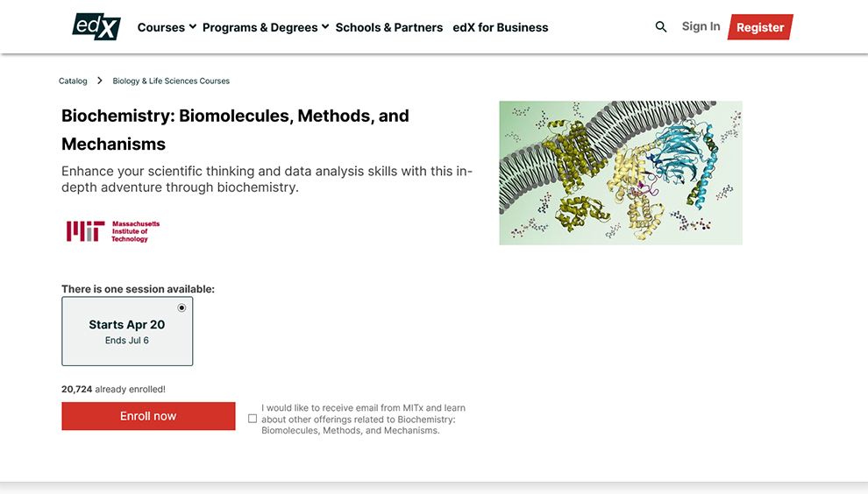Expand the Programs & Degrees chevron arrow
868x494 pixels.
click(x=325, y=27)
